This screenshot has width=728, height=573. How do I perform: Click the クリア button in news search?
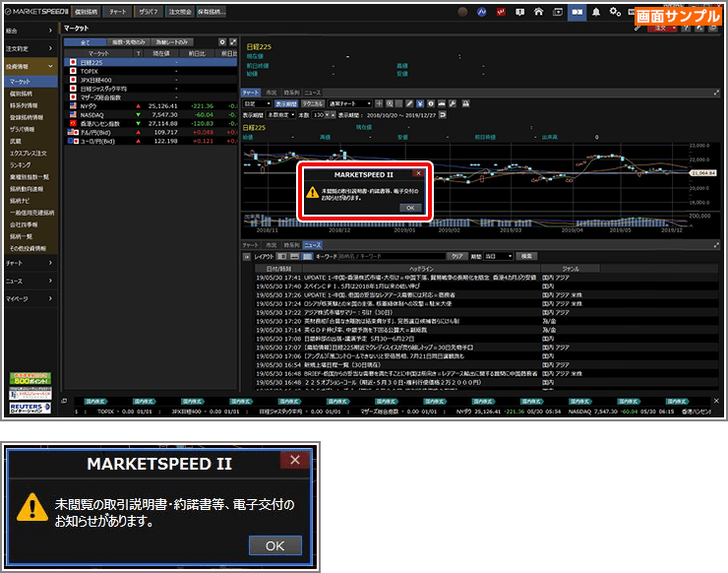457,257
